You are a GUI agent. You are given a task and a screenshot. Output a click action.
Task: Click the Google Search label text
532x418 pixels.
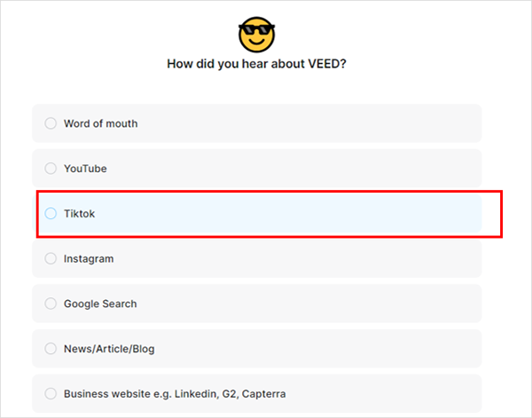click(x=100, y=304)
